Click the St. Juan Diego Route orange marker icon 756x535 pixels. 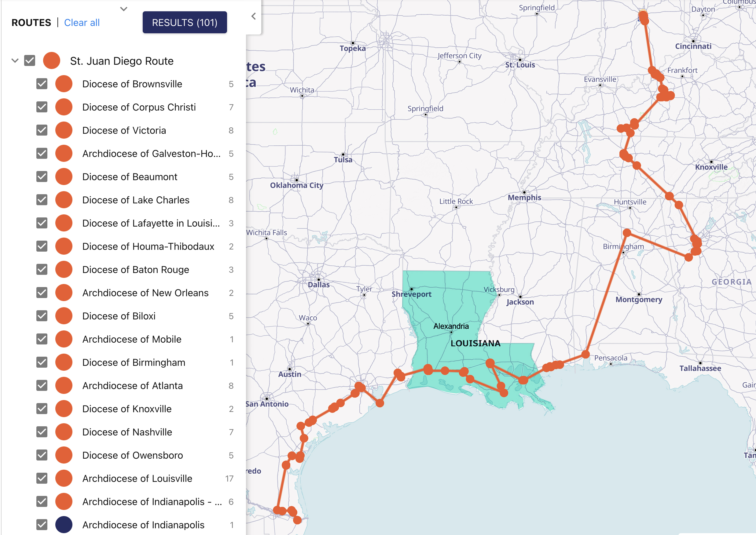(51, 61)
